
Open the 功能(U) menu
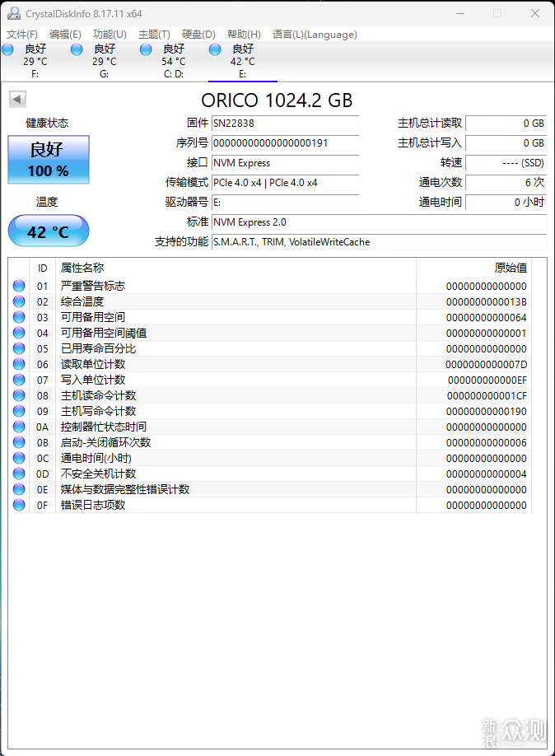click(x=110, y=35)
